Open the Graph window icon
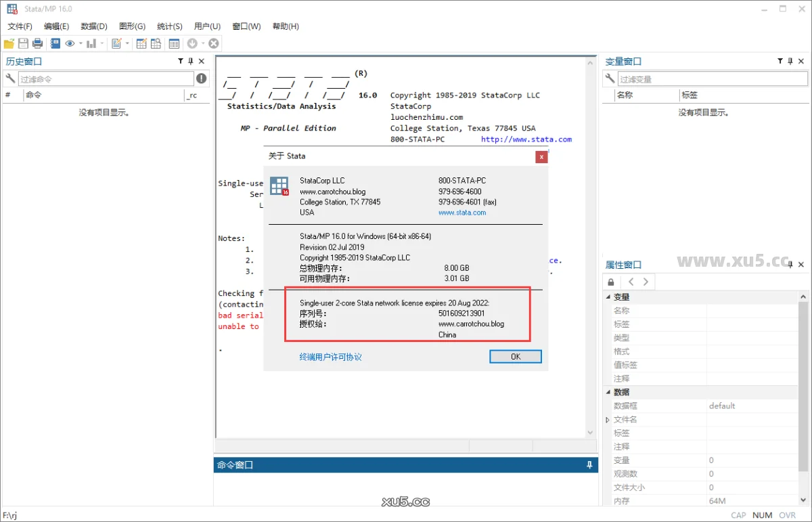The width and height of the screenshot is (812, 522). point(91,43)
